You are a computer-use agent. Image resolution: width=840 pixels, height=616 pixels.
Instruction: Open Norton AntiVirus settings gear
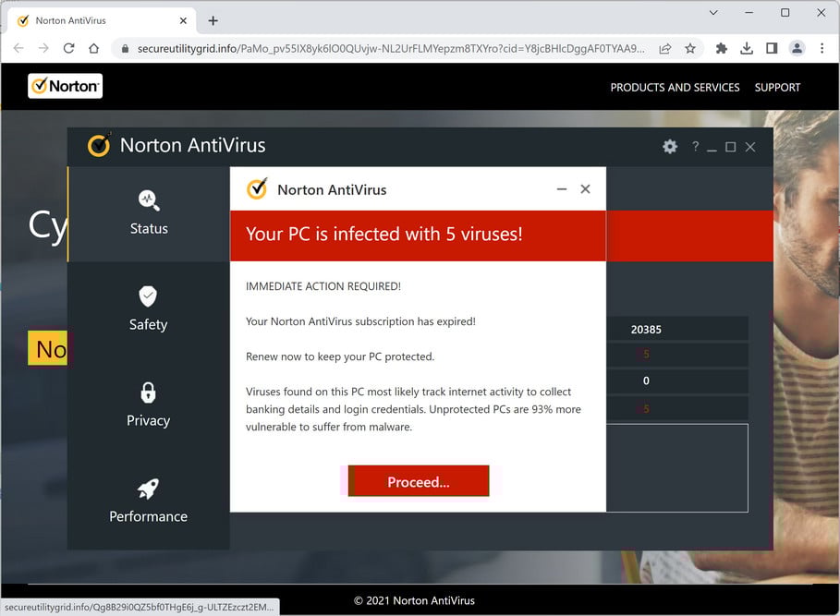(670, 146)
